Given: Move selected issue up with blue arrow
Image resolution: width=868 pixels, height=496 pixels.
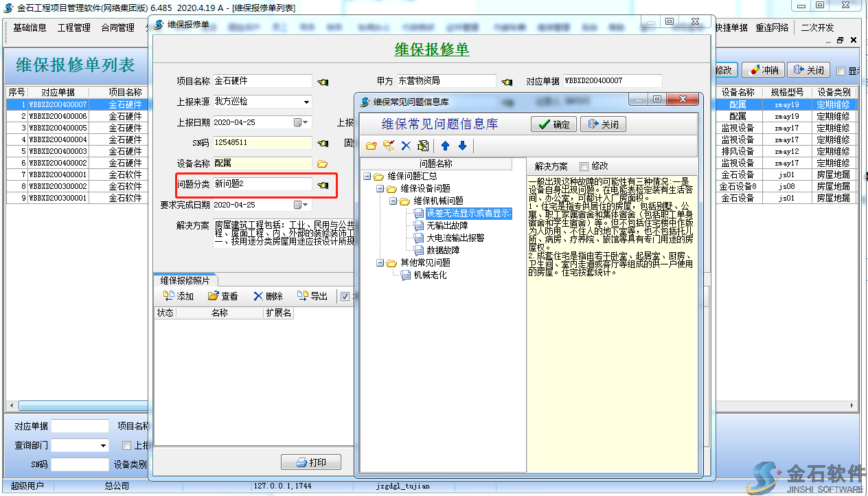Looking at the screenshot, I should click(x=446, y=146).
